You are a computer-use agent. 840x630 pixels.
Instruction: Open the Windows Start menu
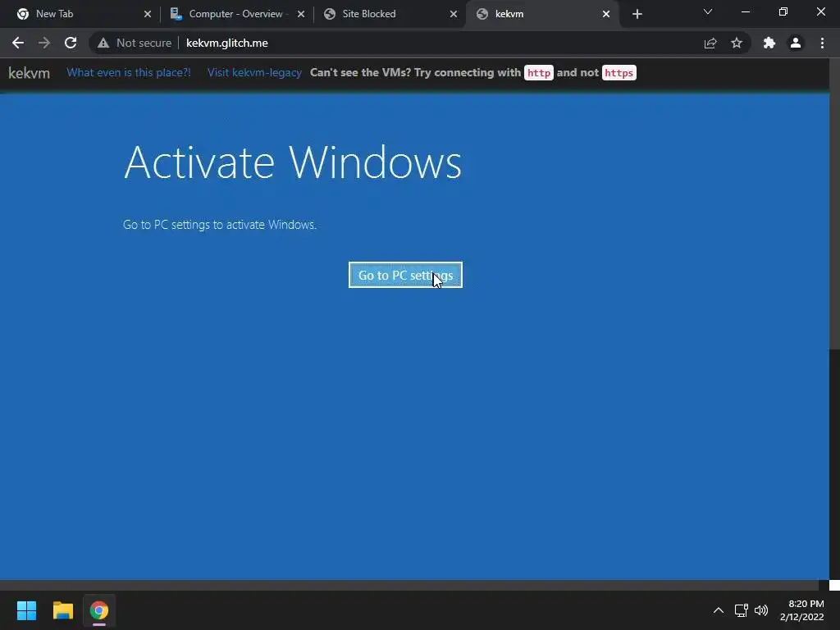26,610
